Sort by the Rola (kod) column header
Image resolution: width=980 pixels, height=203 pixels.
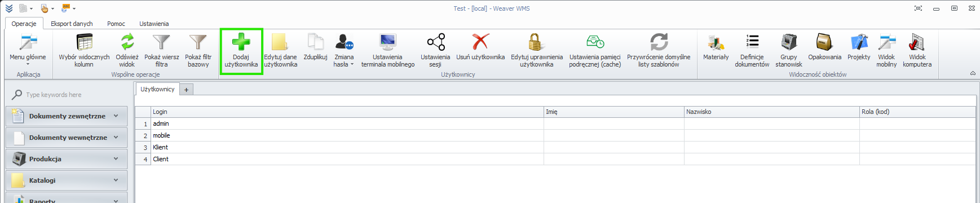click(917, 112)
